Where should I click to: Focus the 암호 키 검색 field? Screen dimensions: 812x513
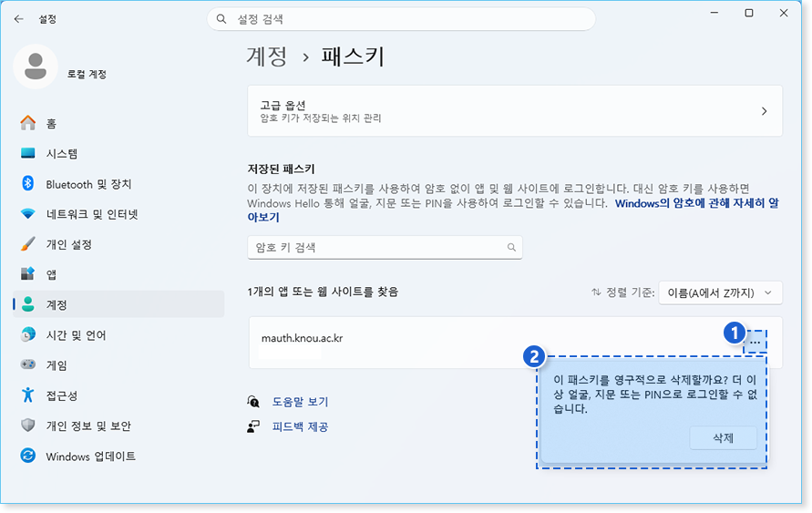pos(385,248)
